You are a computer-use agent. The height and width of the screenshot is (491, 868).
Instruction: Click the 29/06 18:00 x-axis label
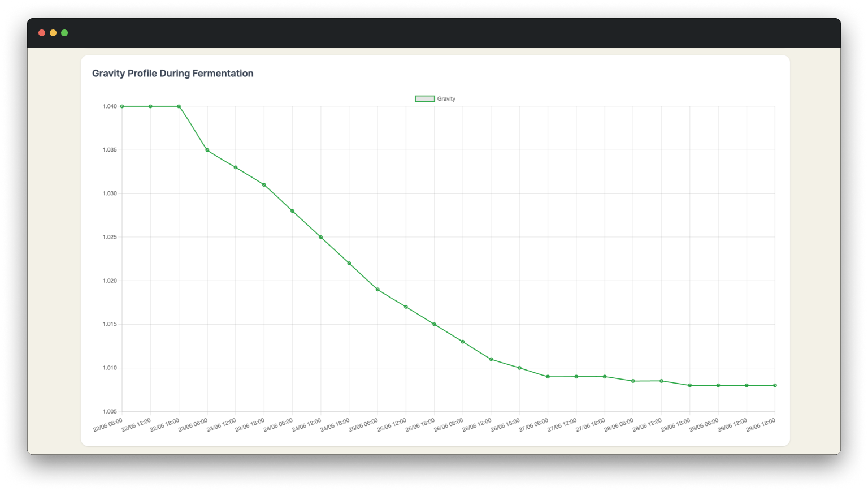coord(761,425)
